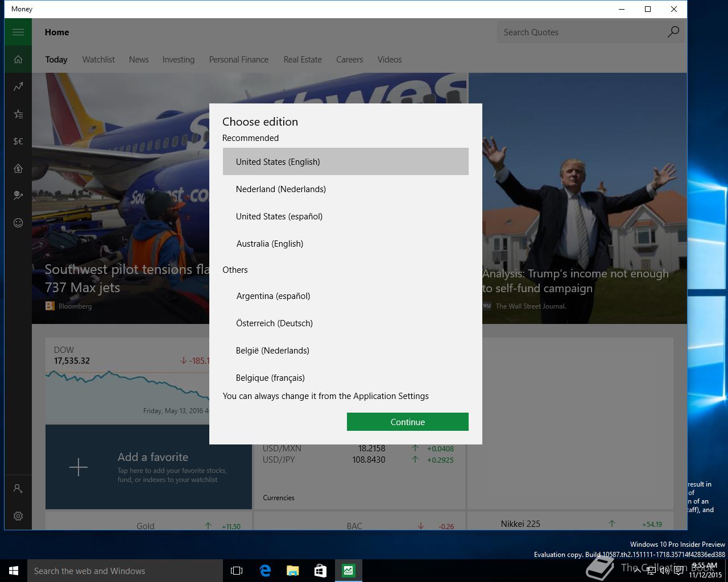Open Task View from the taskbar
The height and width of the screenshot is (582, 728).
coord(237,571)
